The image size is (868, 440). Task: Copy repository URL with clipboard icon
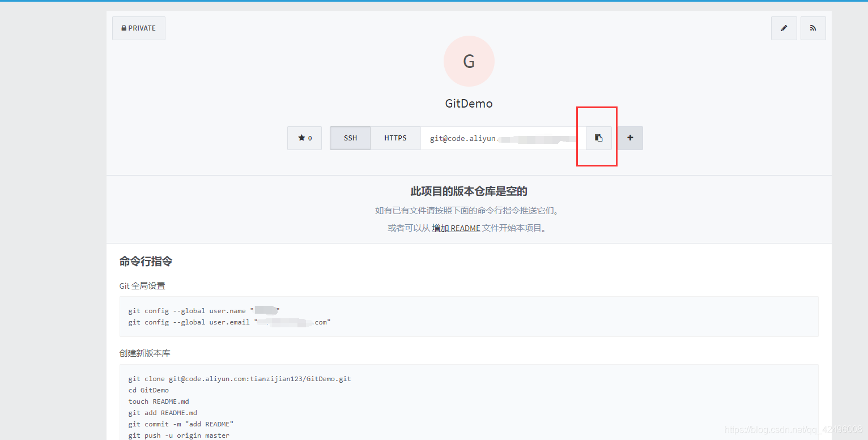point(599,138)
